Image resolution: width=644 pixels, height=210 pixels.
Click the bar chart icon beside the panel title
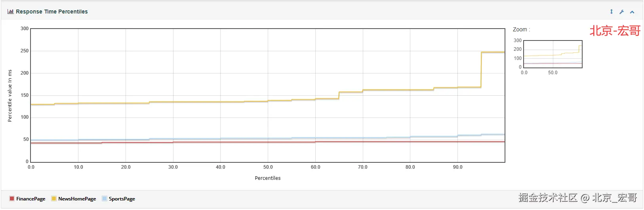point(10,12)
